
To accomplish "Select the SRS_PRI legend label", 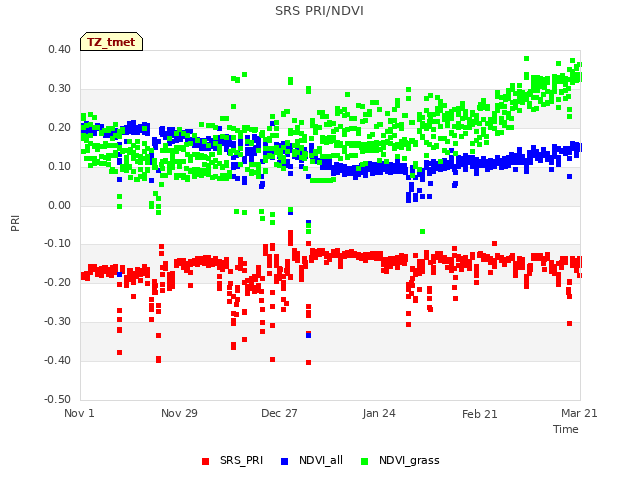I will point(241,460).
